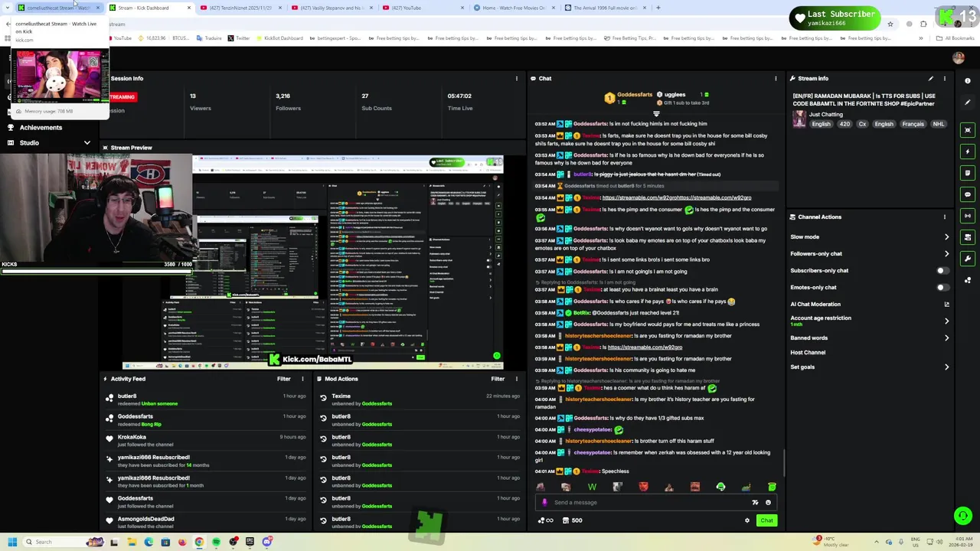Open Achievements in left sidebar
This screenshot has height=551, width=980.
[x=41, y=128]
